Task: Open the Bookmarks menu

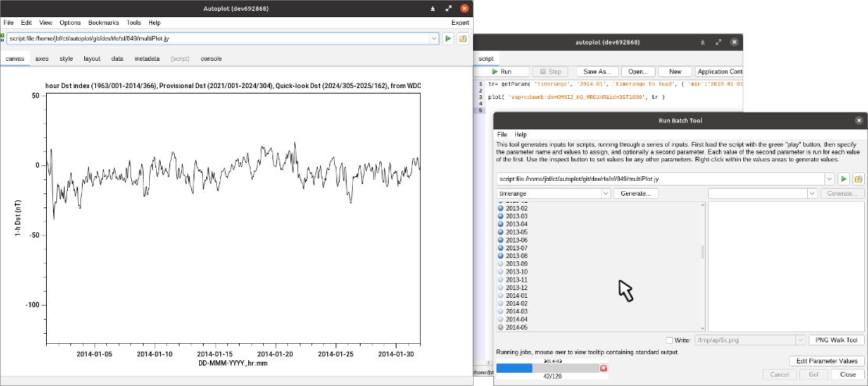Action: point(104,23)
